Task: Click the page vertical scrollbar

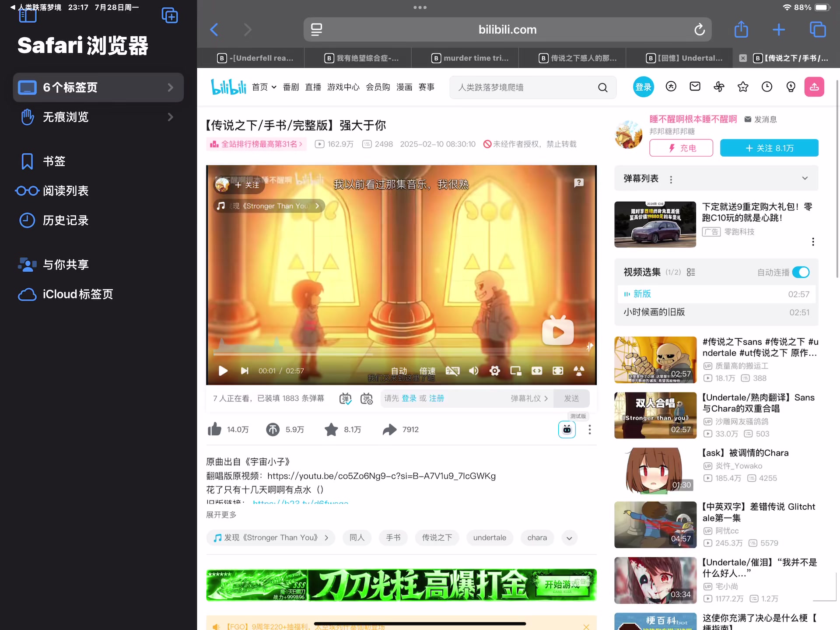Action: (x=837, y=179)
